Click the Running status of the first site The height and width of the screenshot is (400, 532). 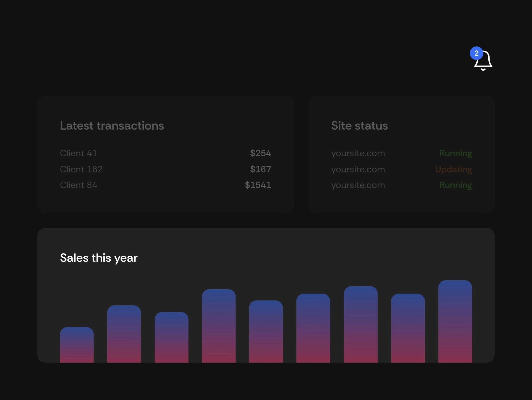[456, 153]
